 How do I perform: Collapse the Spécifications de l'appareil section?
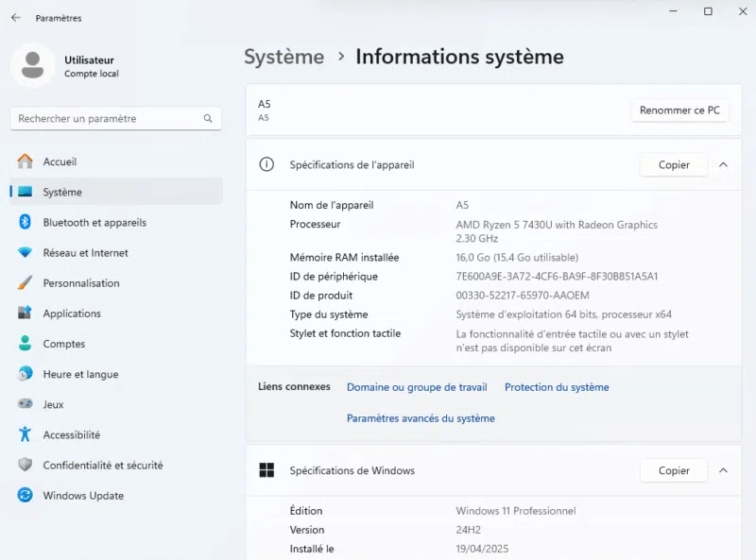coord(723,164)
